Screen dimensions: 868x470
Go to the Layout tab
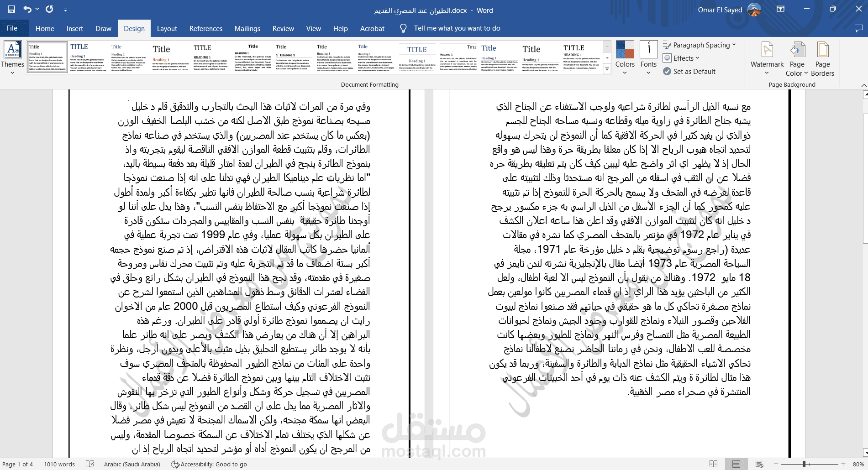point(167,28)
